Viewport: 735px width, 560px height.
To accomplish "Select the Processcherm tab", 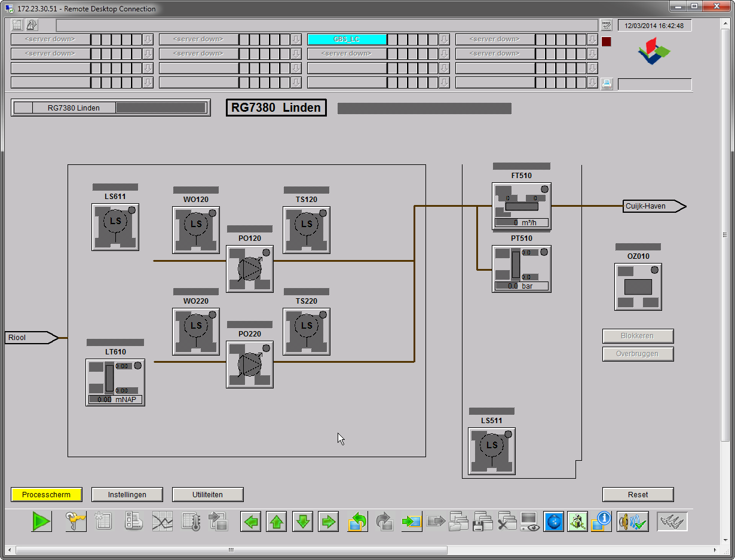I will click(47, 495).
